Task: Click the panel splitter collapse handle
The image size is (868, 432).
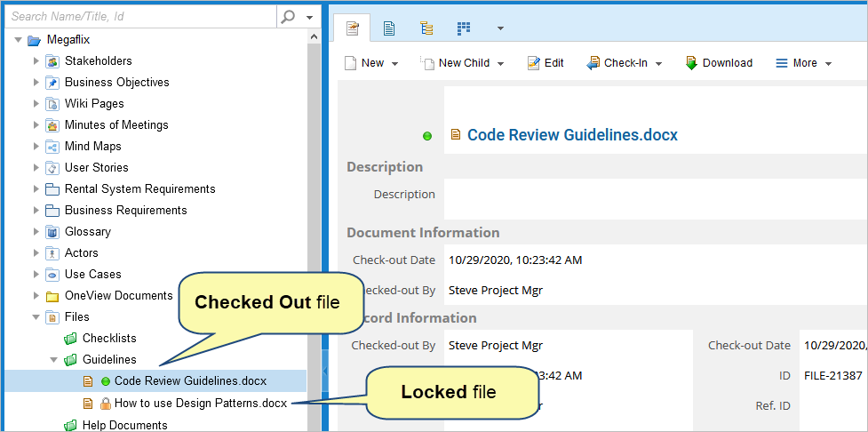Action: pos(325,370)
